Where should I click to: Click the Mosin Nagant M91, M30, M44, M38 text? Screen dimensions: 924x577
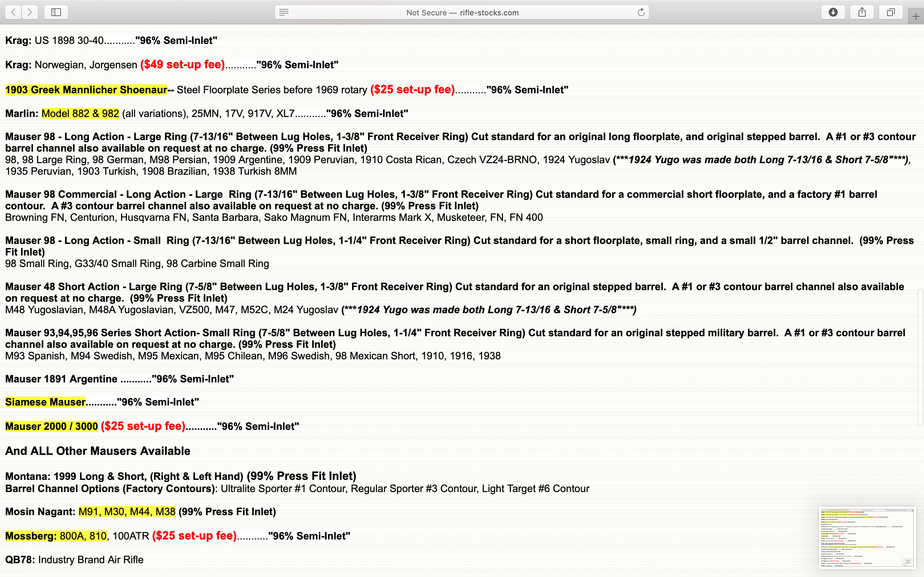point(127,511)
